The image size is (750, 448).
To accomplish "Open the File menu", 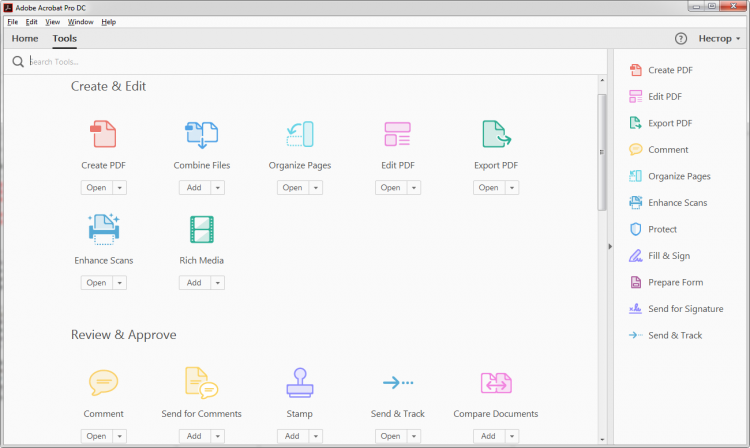I will click(x=12, y=22).
